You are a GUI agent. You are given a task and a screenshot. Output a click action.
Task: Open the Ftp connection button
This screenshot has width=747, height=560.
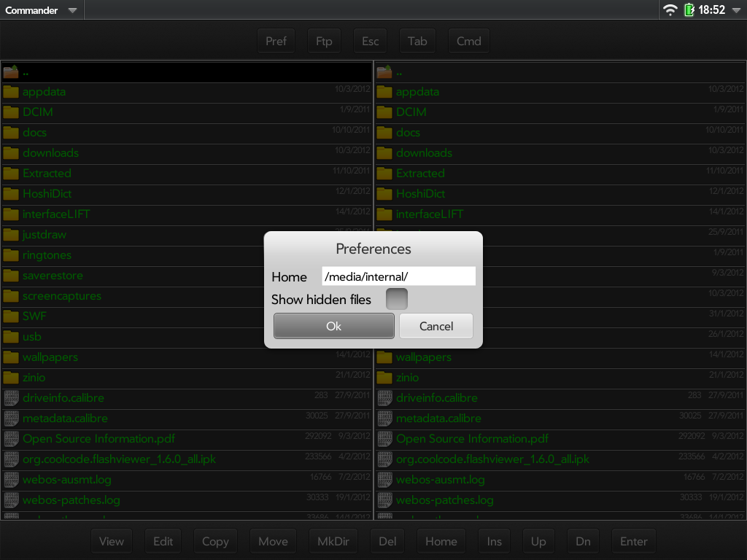(x=324, y=41)
